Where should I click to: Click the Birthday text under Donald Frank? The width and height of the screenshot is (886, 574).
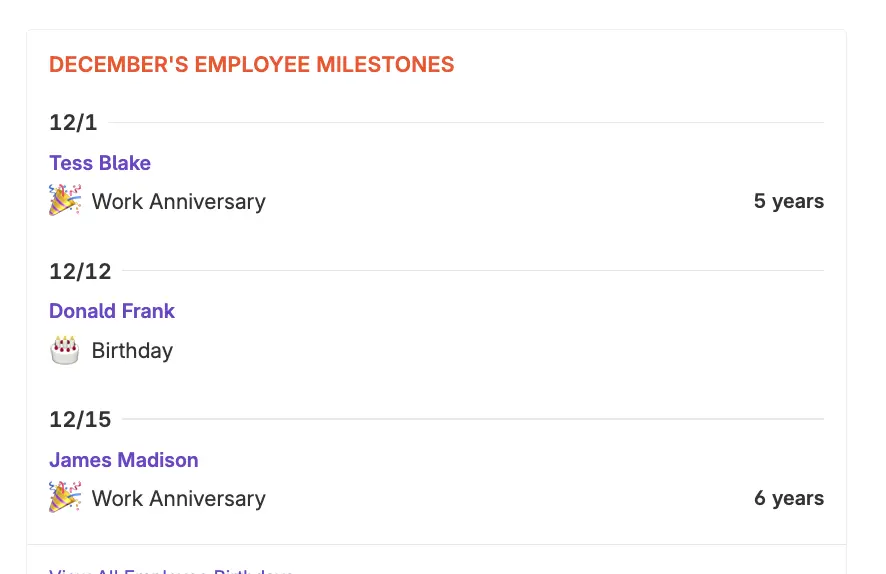[132, 351]
